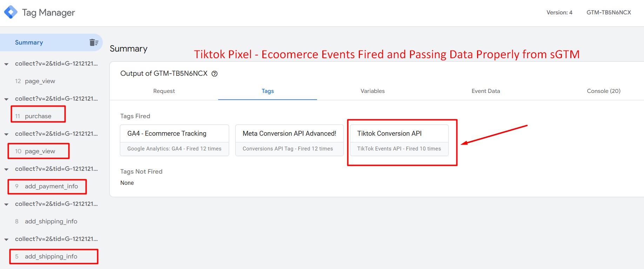Clear events with the Summary trash icon

tap(94, 42)
